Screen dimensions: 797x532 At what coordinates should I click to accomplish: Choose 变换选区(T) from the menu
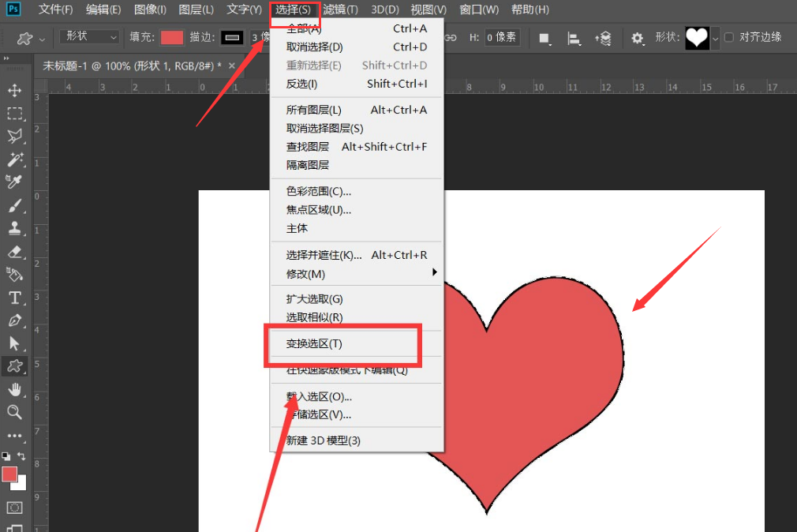click(x=357, y=344)
